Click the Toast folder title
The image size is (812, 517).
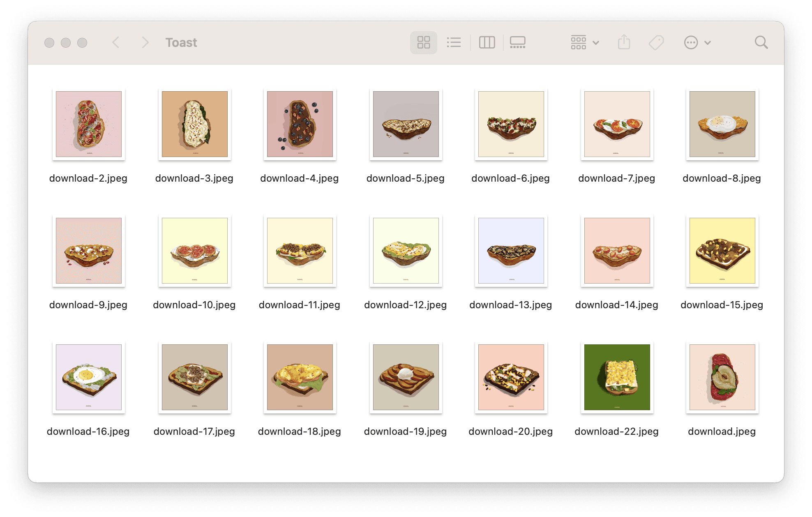[x=181, y=42]
